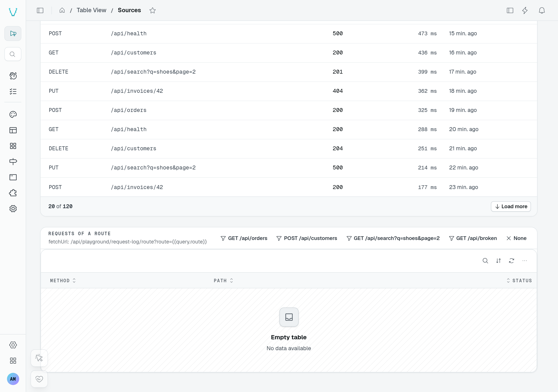Open the signpost sidebar icon

pos(13,162)
